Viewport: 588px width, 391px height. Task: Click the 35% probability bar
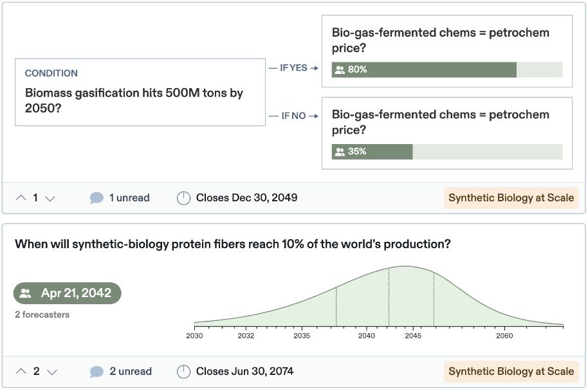tap(446, 152)
